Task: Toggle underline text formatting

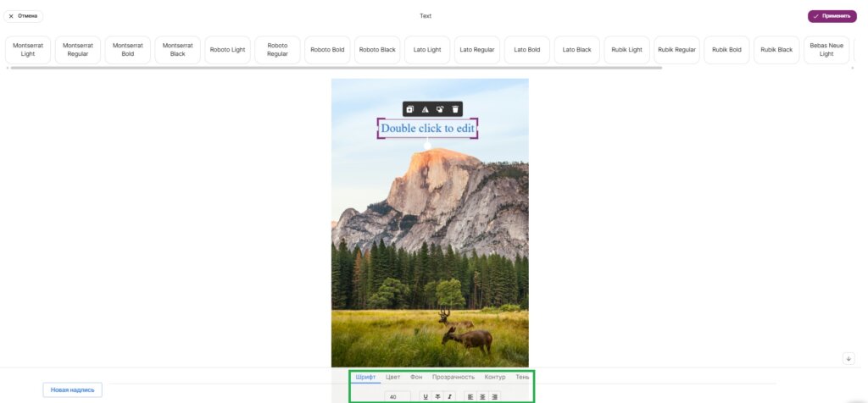Action: pyautogui.click(x=426, y=396)
